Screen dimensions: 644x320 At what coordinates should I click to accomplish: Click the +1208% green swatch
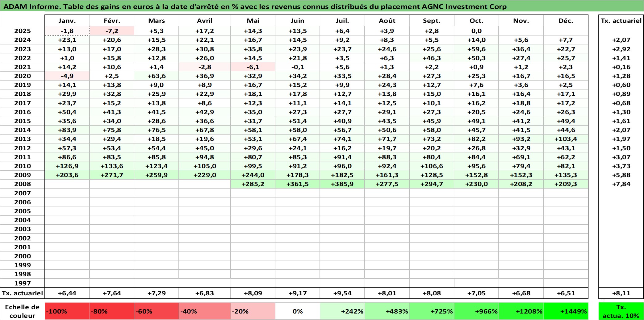(x=521, y=311)
